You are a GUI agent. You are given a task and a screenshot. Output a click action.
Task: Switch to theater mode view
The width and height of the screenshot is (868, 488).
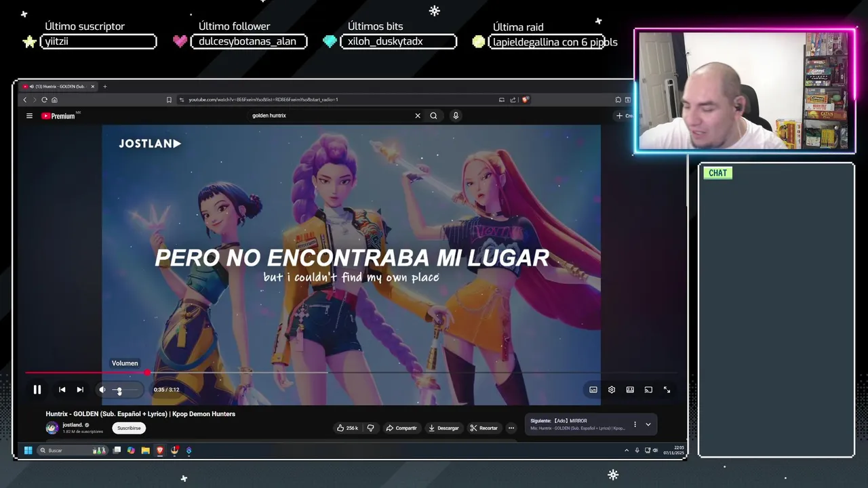point(630,390)
